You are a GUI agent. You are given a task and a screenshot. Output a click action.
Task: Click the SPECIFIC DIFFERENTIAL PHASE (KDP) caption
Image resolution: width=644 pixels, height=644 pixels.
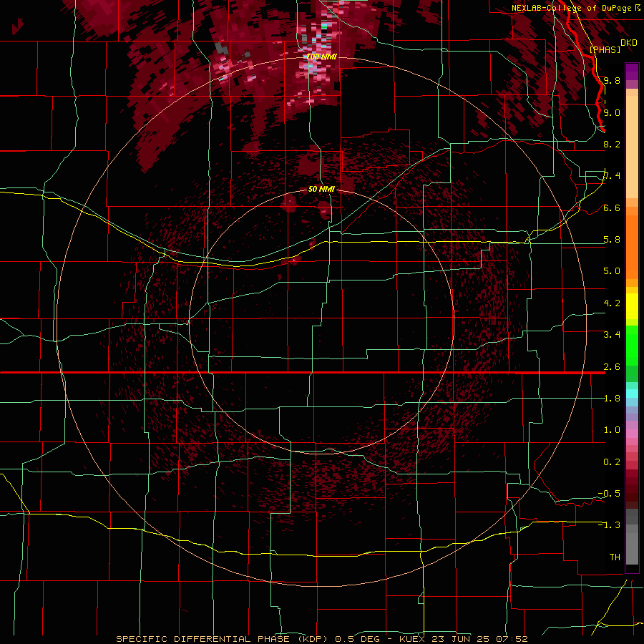click(223, 639)
